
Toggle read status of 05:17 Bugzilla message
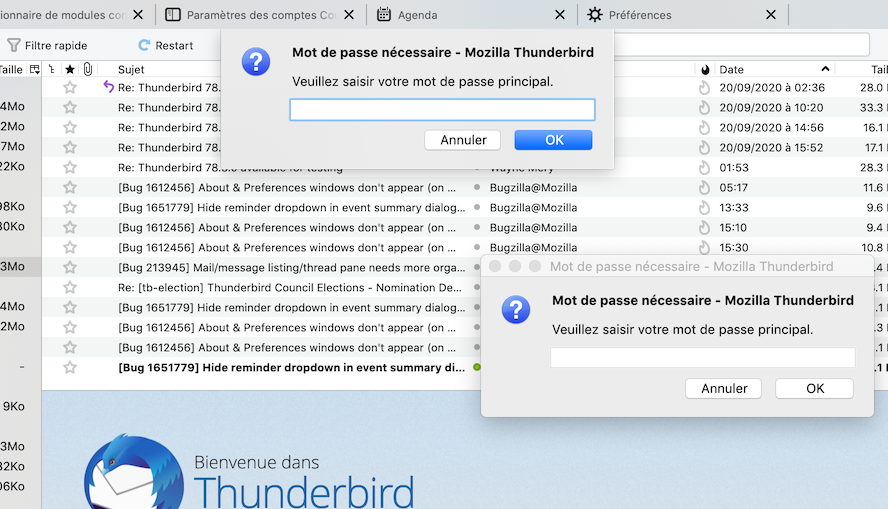pyautogui.click(x=477, y=187)
